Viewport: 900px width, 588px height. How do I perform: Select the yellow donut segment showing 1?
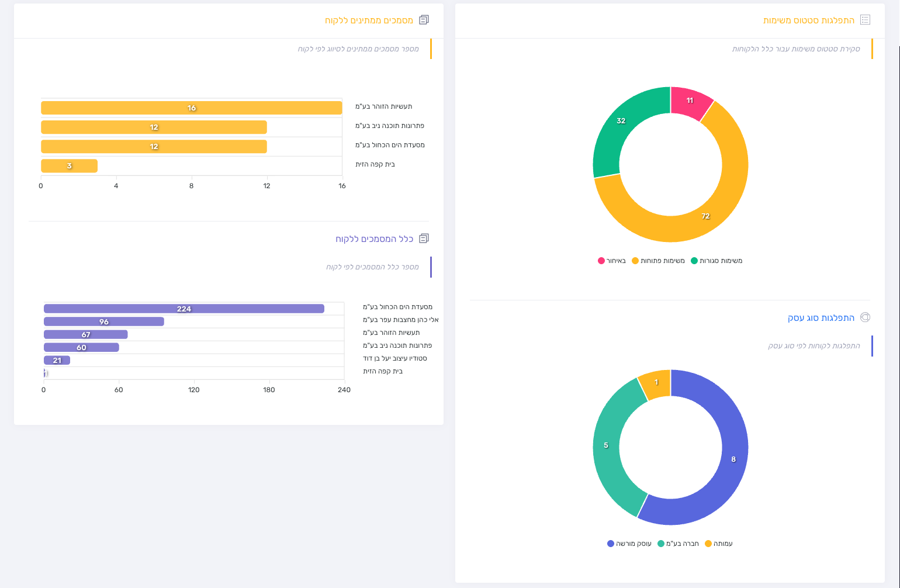click(656, 382)
